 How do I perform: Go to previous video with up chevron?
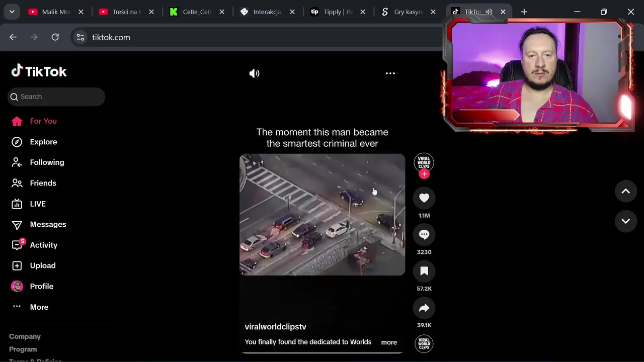(x=626, y=191)
